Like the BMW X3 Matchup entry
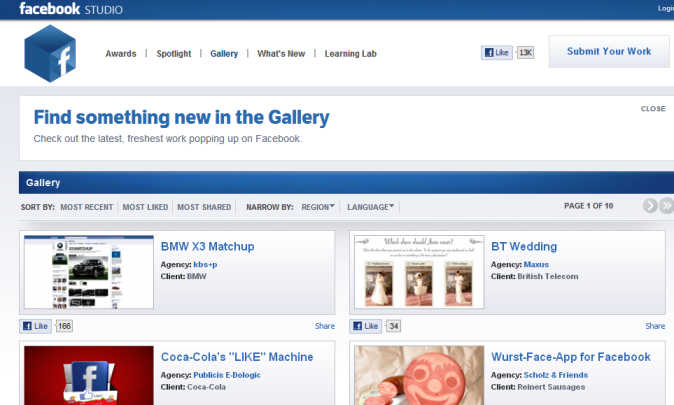Screen dimensions: 674x405 35,326
